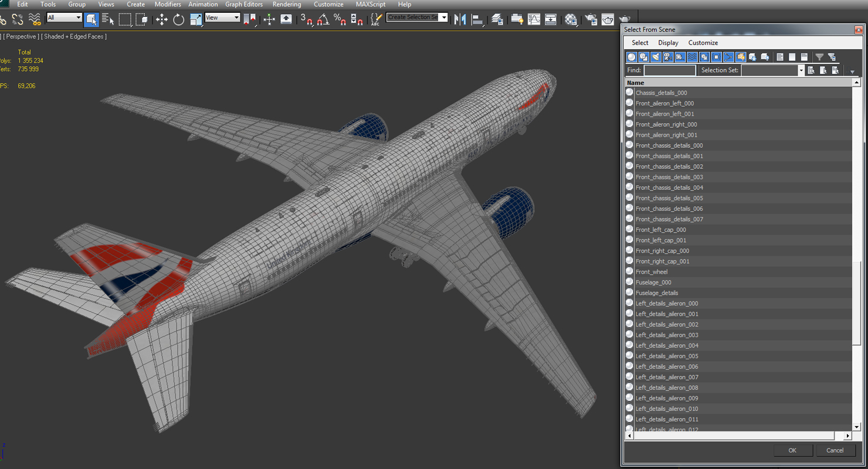The image size is (868, 469).
Task: Open the Modifiers menu
Action: pos(168,4)
